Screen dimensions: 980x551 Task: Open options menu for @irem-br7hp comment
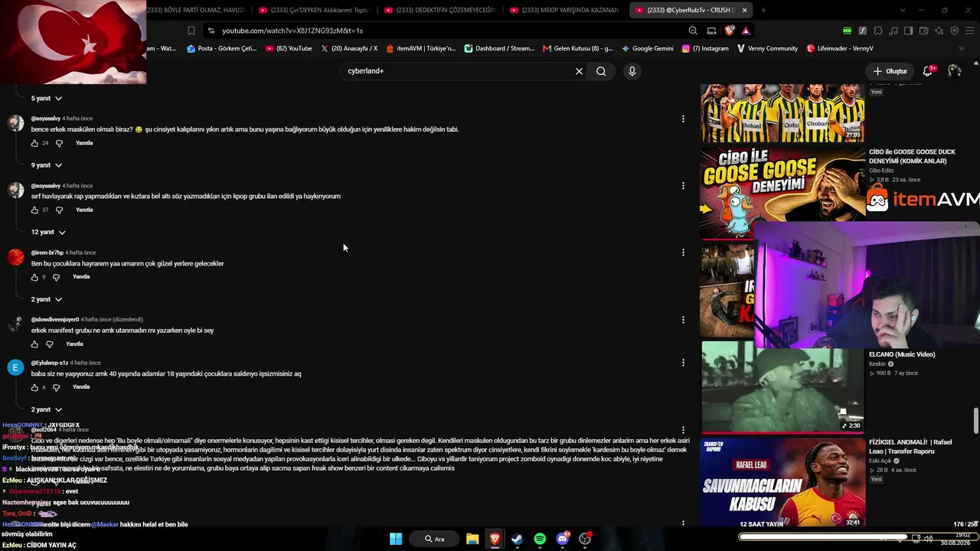pyautogui.click(x=683, y=252)
